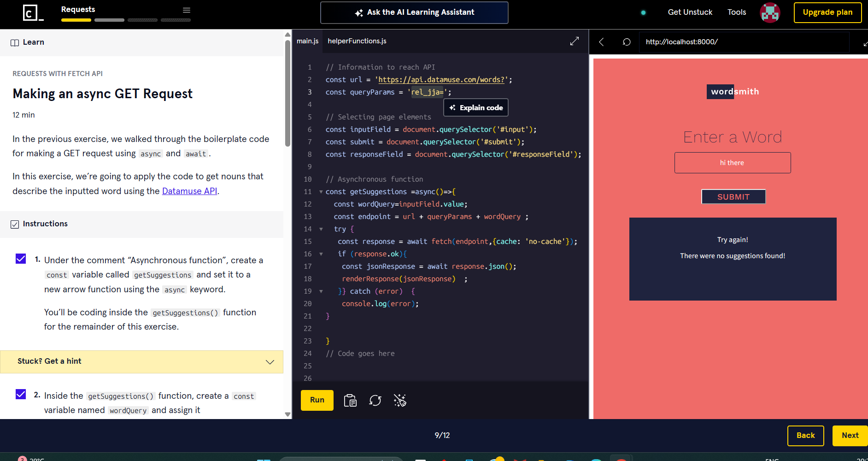868x461 pixels.
Task: Open the Tools menu
Action: coord(736,12)
